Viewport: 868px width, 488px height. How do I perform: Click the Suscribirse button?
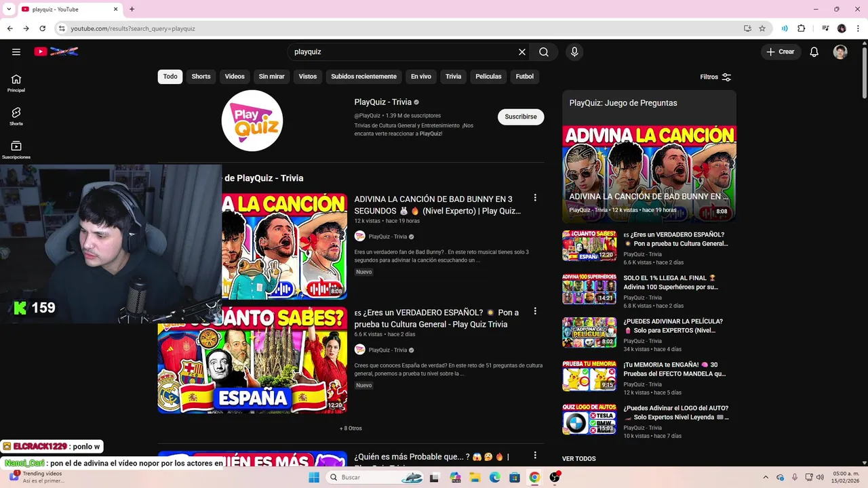521,117
